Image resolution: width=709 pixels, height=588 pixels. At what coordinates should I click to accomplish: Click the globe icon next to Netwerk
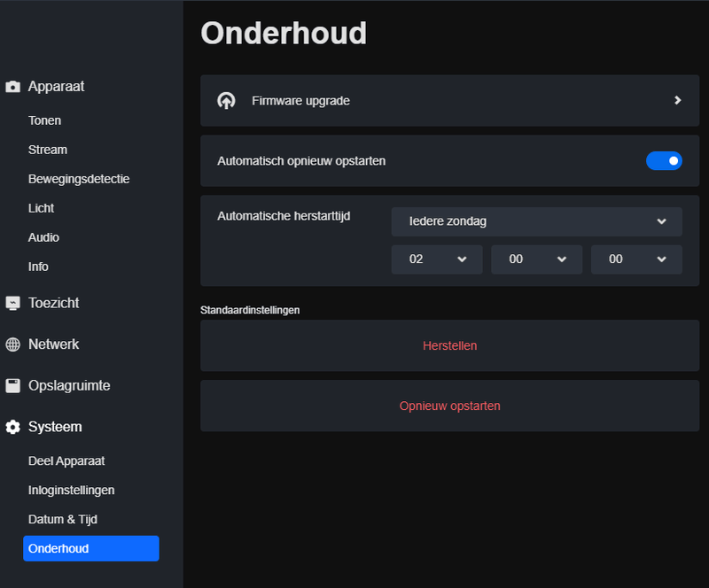[x=12, y=344]
